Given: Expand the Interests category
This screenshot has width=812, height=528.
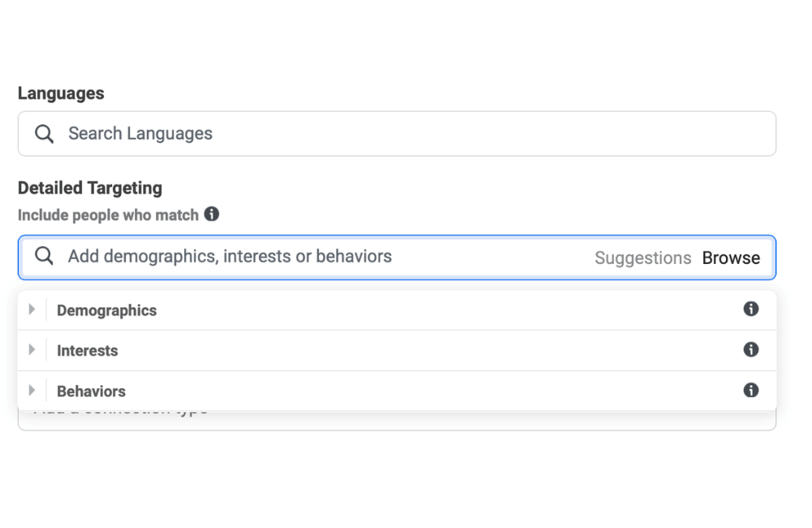Looking at the screenshot, I should pyautogui.click(x=32, y=349).
